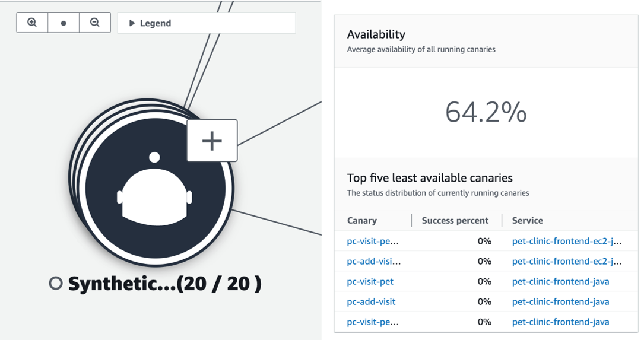Click the status circle beside Synthetic label
The height and width of the screenshot is (340, 644).
pyautogui.click(x=56, y=284)
